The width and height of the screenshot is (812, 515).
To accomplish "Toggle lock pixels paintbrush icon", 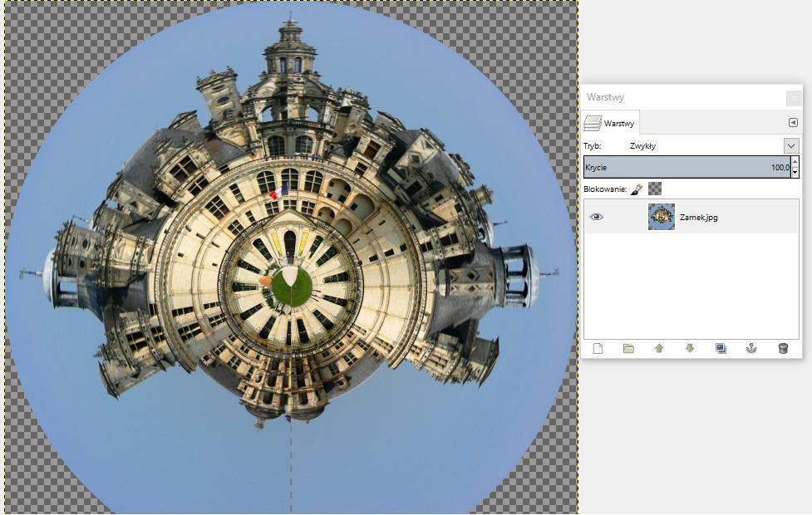I will click(x=637, y=189).
